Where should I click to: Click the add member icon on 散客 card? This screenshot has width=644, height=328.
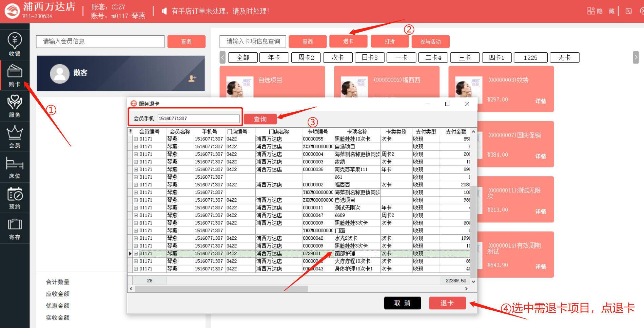coord(192,78)
